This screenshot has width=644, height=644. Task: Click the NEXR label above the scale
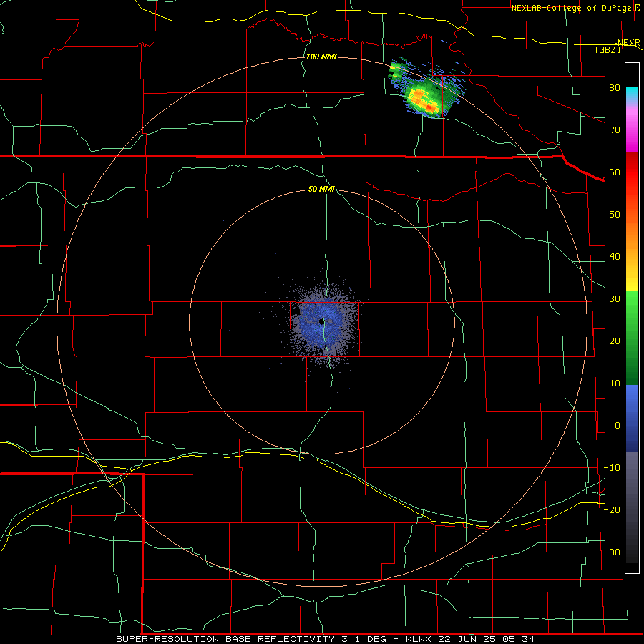tap(628, 42)
